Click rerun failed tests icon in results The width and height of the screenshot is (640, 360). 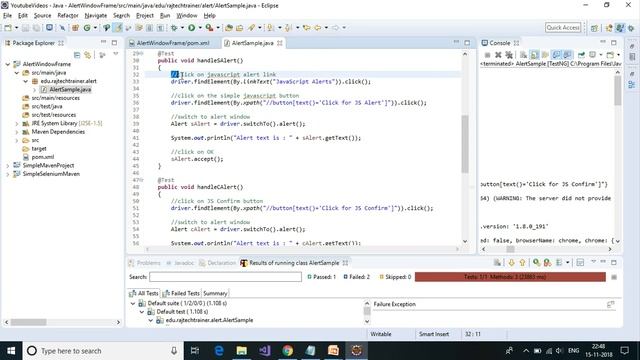pos(547,263)
